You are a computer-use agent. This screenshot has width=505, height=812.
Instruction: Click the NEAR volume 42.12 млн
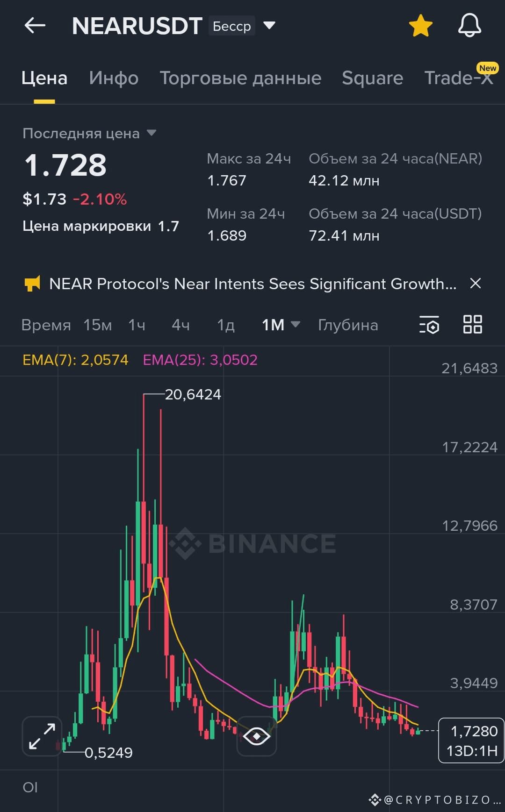(344, 180)
